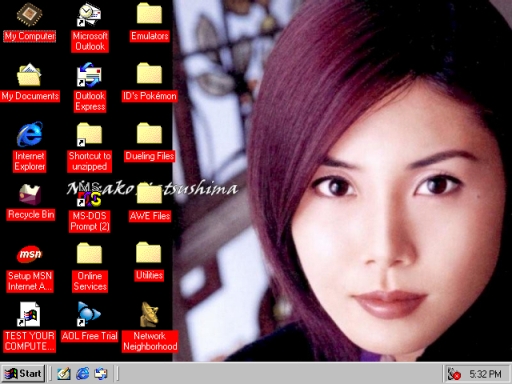Click the "Network Neighborhood" label text
Screen dimensions: 512x384
(x=150, y=341)
